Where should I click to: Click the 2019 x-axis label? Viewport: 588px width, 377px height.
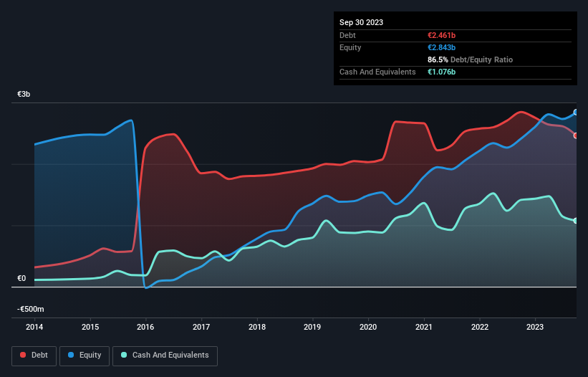[312, 327]
